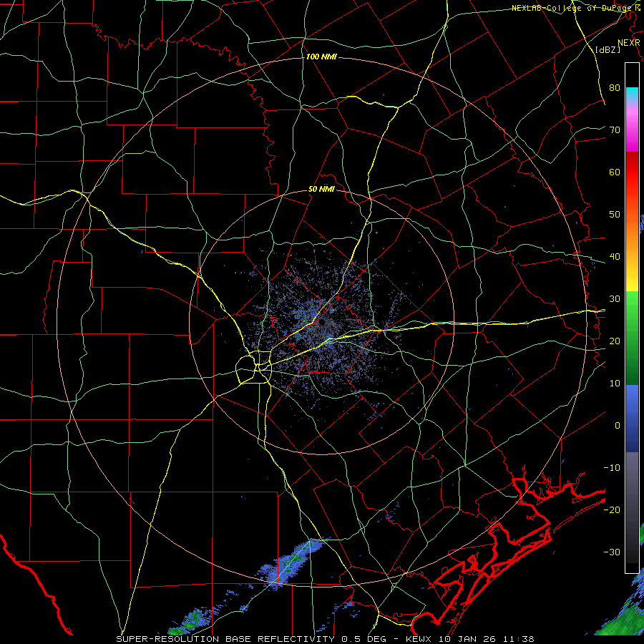644x644 pixels.
Task: Click the "50 NMI" range ring label
Action: tap(321, 190)
